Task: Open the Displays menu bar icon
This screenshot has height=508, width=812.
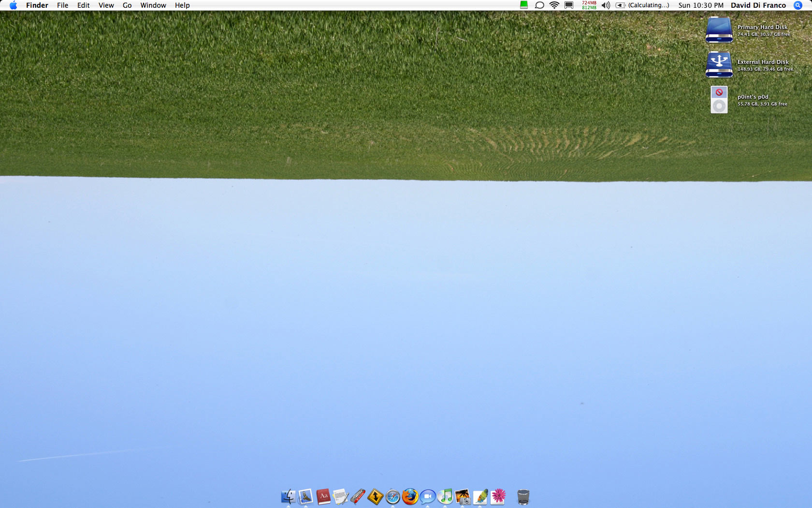Action: coord(569,5)
